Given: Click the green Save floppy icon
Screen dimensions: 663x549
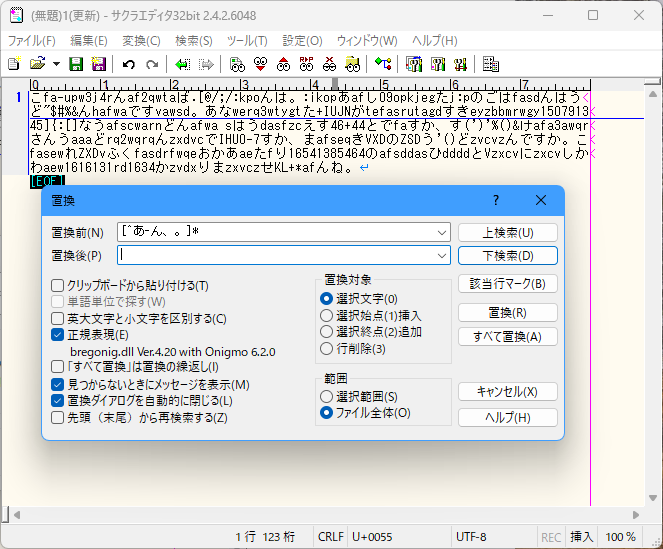Looking at the screenshot, I should tap(76, 64).
